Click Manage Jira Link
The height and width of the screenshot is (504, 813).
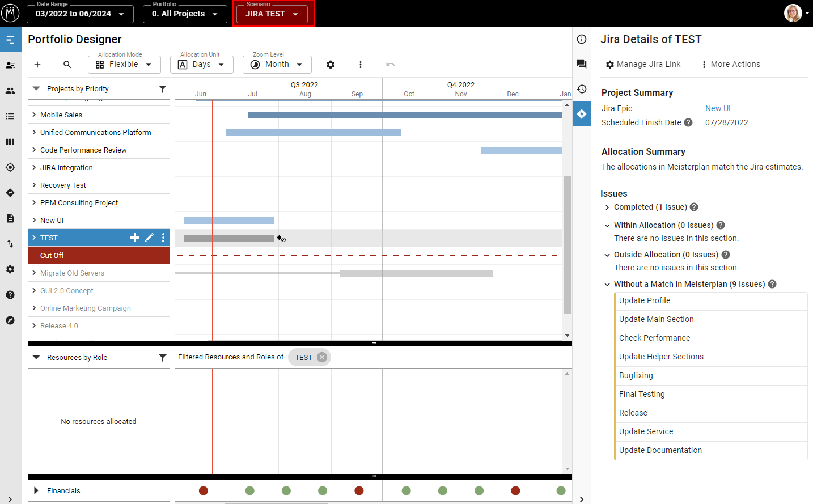click(x=643, y=65)
